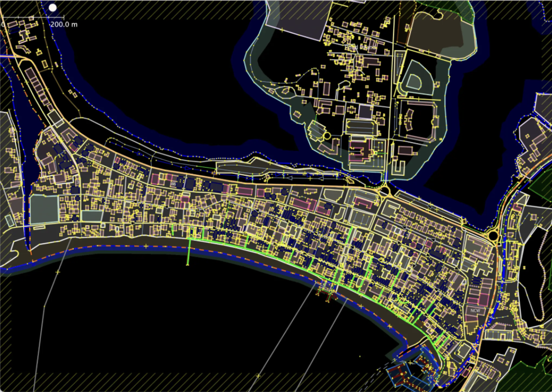
Task: Click the white circle marker above the scale bar
Action: [53, 8]
